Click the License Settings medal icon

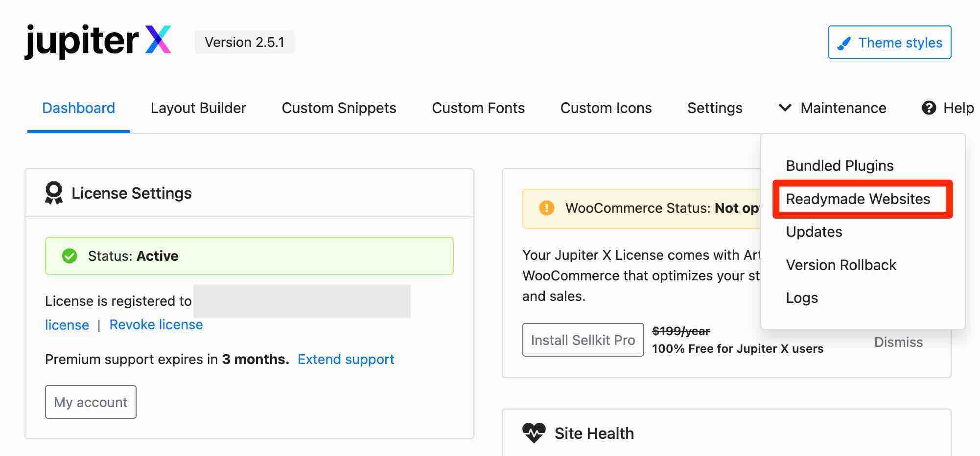[x=55, y=193]
